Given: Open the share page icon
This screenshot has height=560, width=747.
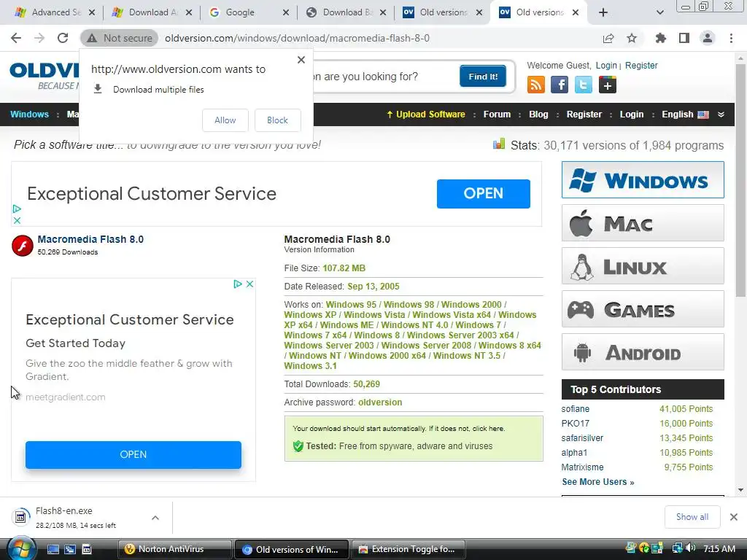Looking at the screenshot, I should (x=608, y=38).
